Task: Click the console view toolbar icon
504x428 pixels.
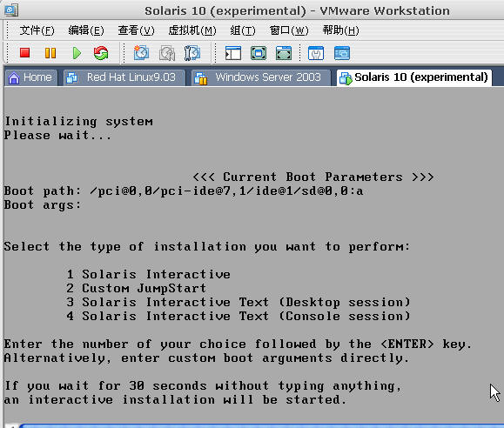Action: pyautogui.click(x=342, y=53)
